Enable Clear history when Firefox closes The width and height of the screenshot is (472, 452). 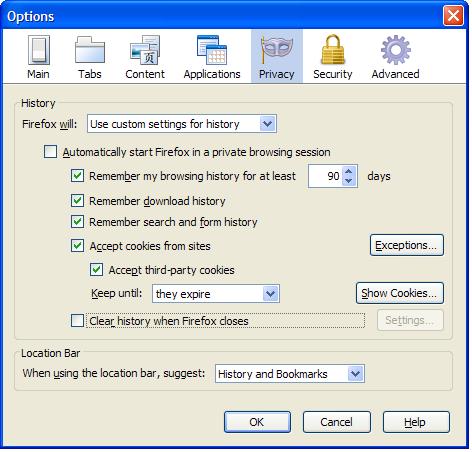pos(77,321)
